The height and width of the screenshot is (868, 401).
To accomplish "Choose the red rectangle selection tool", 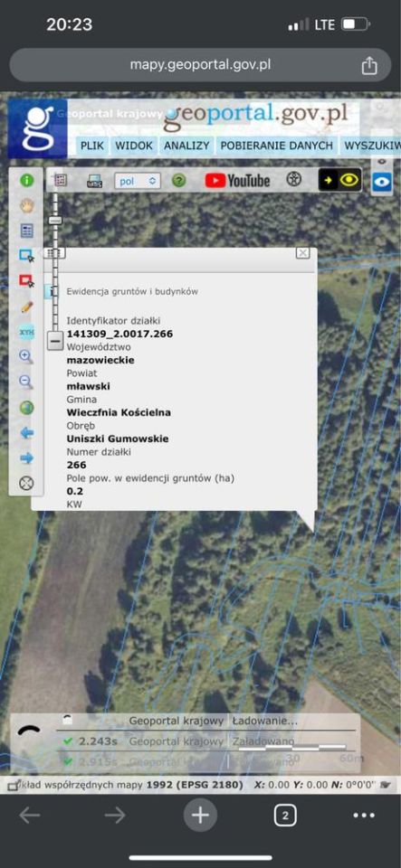I will coord(26,280).
